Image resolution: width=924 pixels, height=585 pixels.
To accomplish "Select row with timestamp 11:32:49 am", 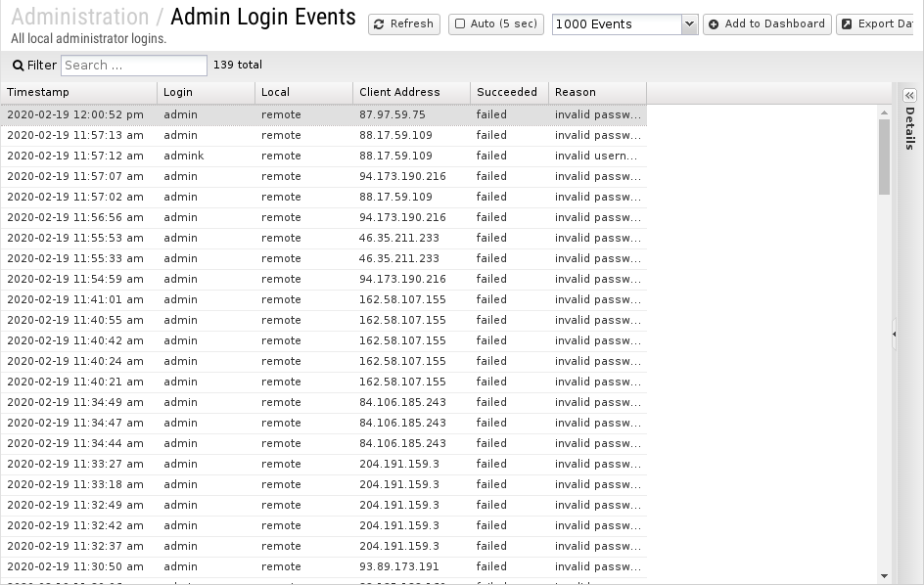I will [x=324, y=506].
